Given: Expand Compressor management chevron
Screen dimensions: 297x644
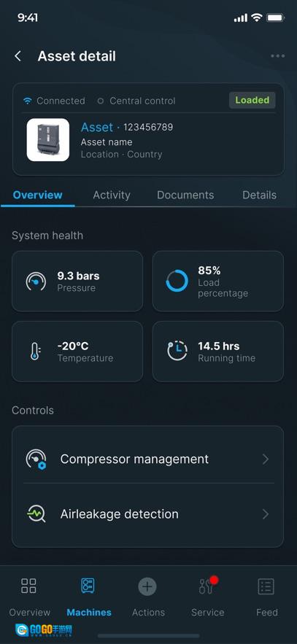Looking at the screenshot, I should pos(266,459).
